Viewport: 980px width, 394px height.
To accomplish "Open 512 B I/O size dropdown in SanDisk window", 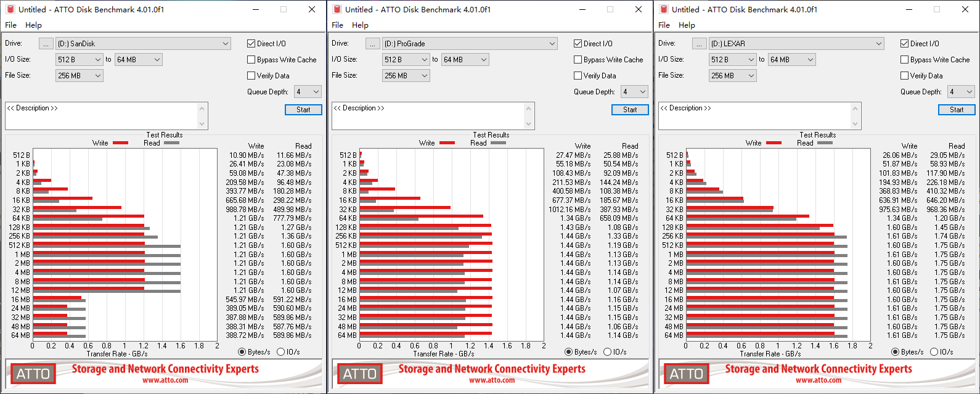I will coord(80,60).
